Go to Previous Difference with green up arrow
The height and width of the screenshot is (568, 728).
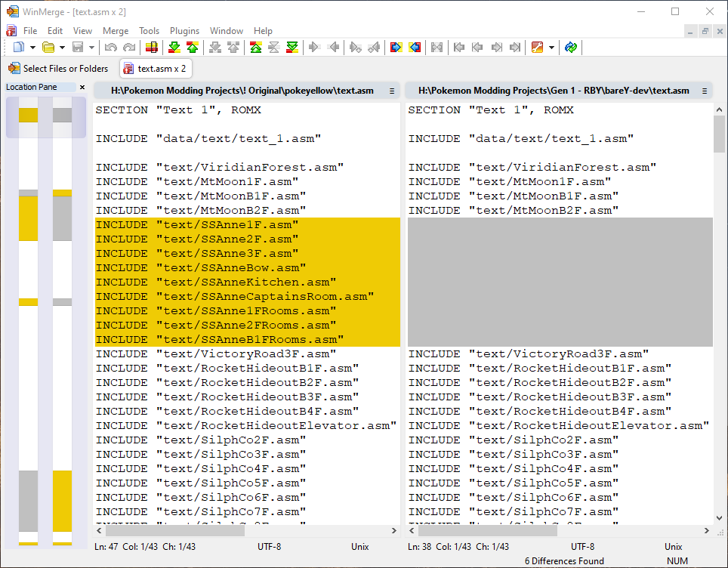(193, 47)
